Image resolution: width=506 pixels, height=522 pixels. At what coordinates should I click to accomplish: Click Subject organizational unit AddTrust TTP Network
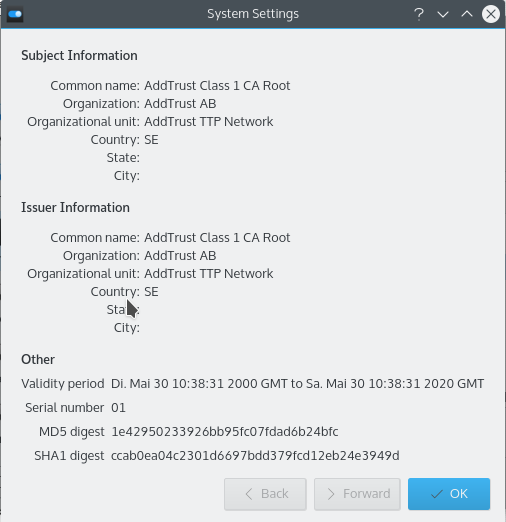pos(209,122)
